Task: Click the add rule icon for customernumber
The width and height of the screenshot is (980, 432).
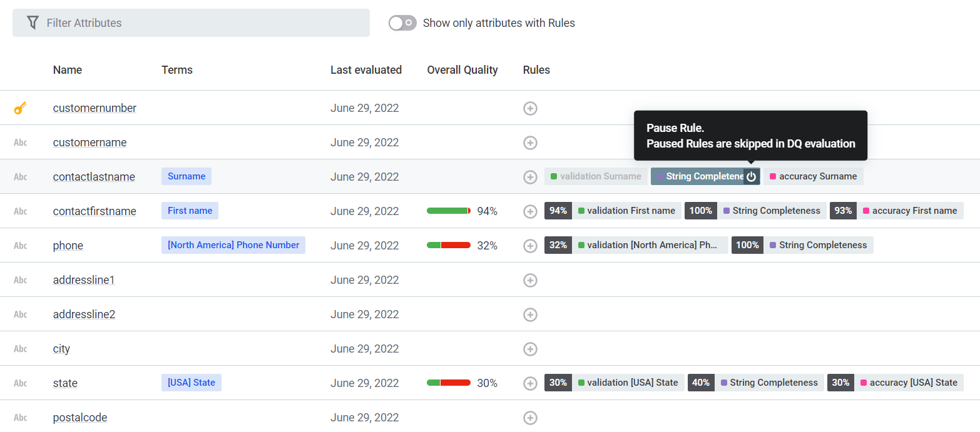Action: [x=530, y=109]
